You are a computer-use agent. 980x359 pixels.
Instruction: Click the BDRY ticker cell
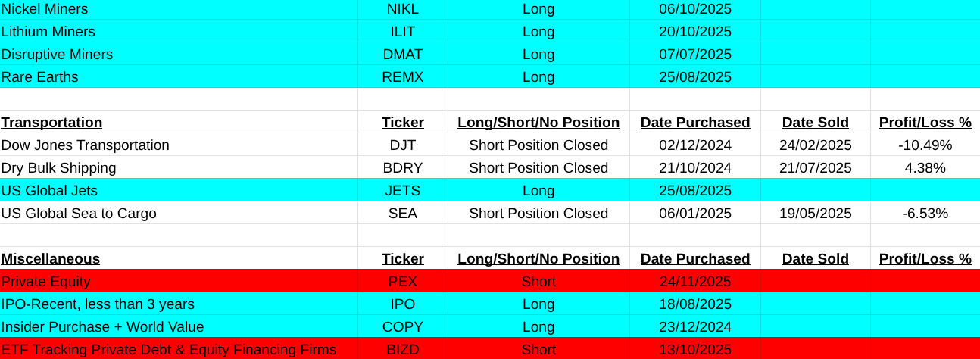[402, 168]
